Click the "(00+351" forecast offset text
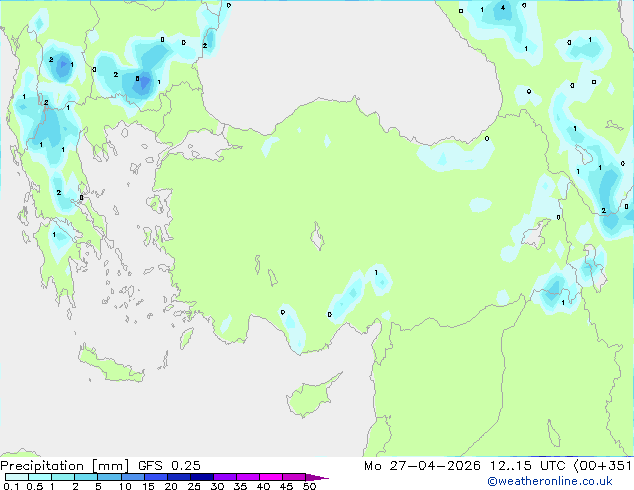 click(602, 465)
